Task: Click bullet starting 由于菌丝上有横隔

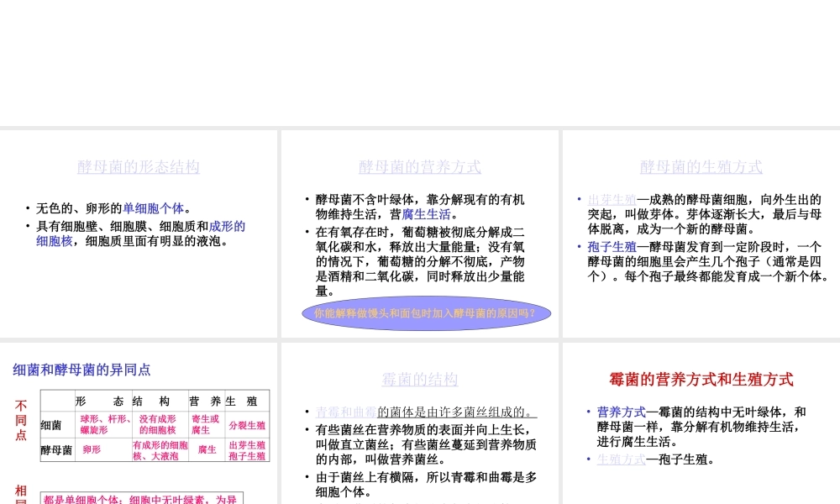Action: coord(426,484)
